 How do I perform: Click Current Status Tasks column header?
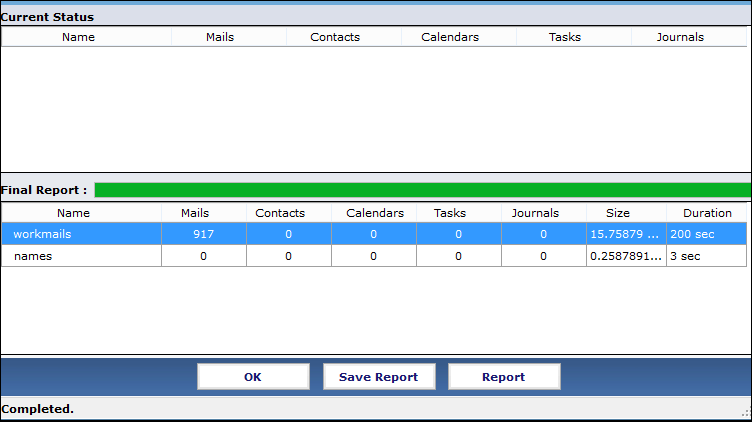(x=575, y=37)
